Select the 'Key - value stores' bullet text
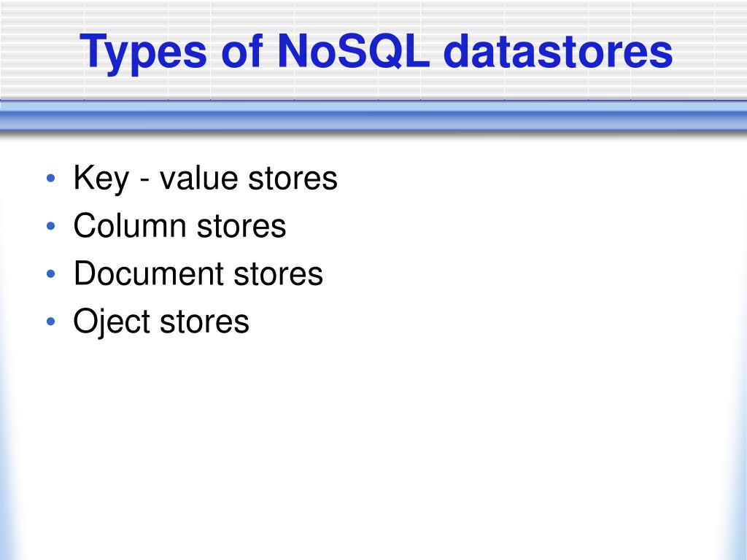The width and height of the screenshot is (747, 560). 205,179
